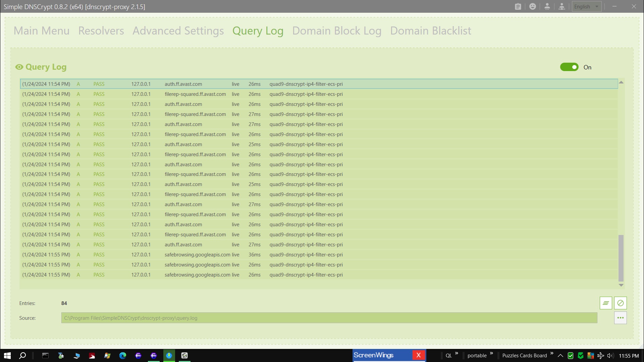The image size is (644, 362).
Task: Go to the Advanced Settings tab
Action: click(x=178, y=31)
